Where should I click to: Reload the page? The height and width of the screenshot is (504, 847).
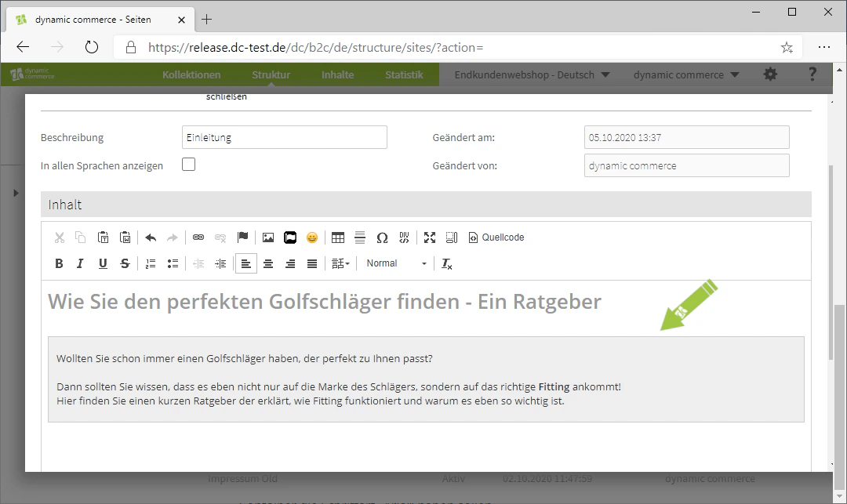coord(92,47)
